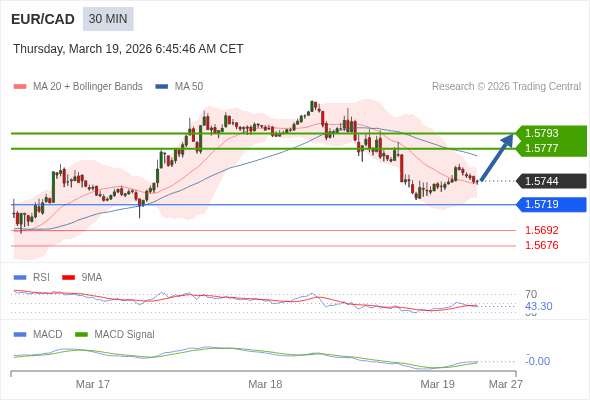Click the MACD value -0.00
This screenshot has width=590, height=400.
[537, 361]
